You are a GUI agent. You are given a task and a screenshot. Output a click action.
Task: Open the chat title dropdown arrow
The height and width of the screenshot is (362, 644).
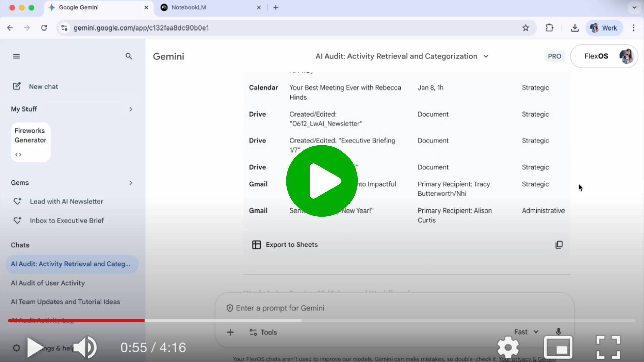[x=486, y=56]
